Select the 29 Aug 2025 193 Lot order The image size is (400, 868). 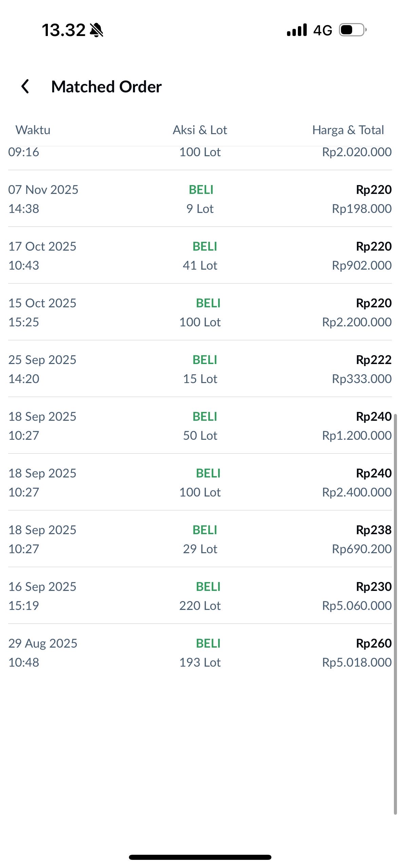click(200, 653)
